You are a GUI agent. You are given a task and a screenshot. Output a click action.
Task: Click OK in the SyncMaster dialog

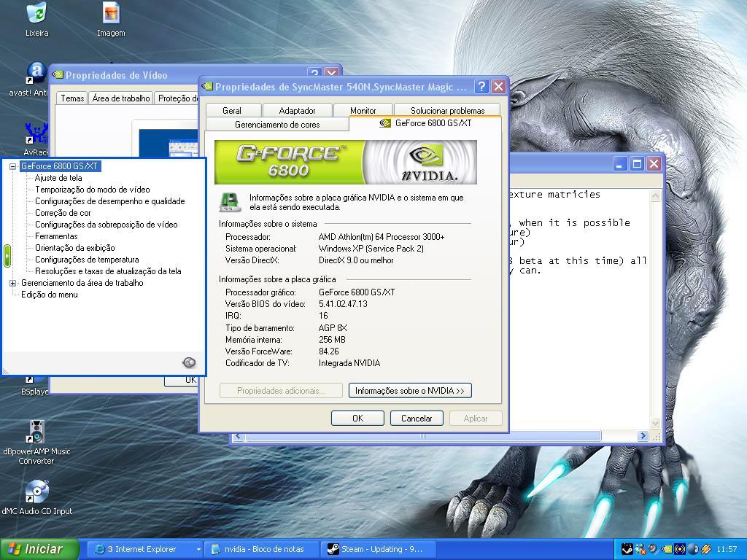click(357, 418)
